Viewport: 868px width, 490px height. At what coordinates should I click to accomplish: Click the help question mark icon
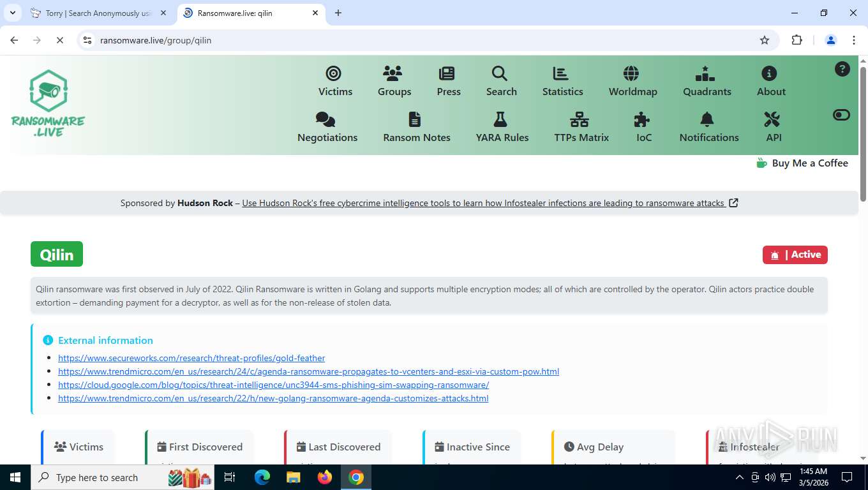(842, 69)
